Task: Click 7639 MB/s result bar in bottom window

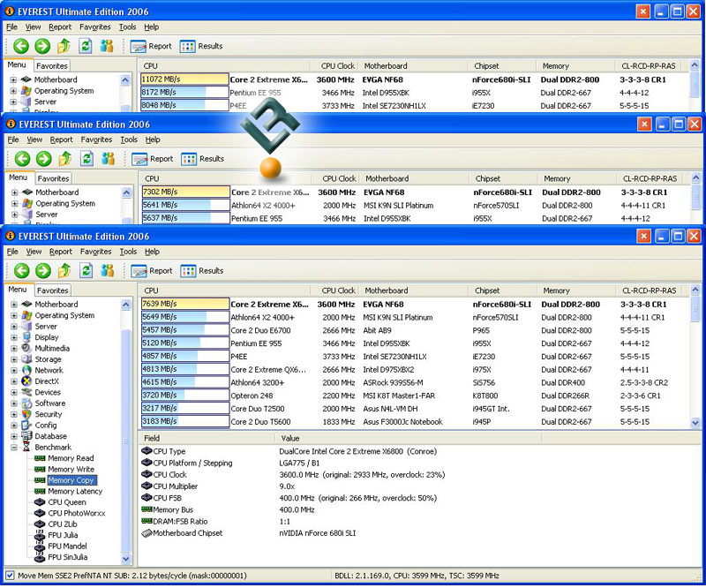Action: (x=185, y=304)
